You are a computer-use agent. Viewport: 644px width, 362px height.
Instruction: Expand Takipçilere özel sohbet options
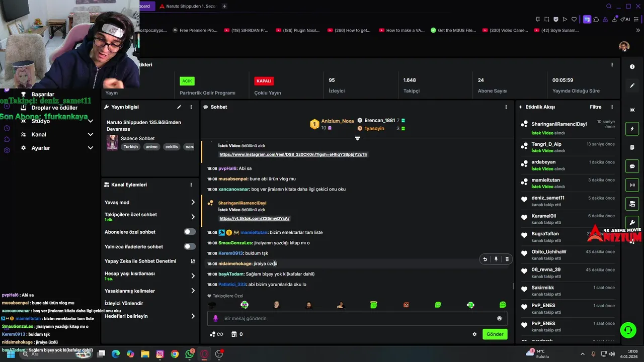click(193, 217)
